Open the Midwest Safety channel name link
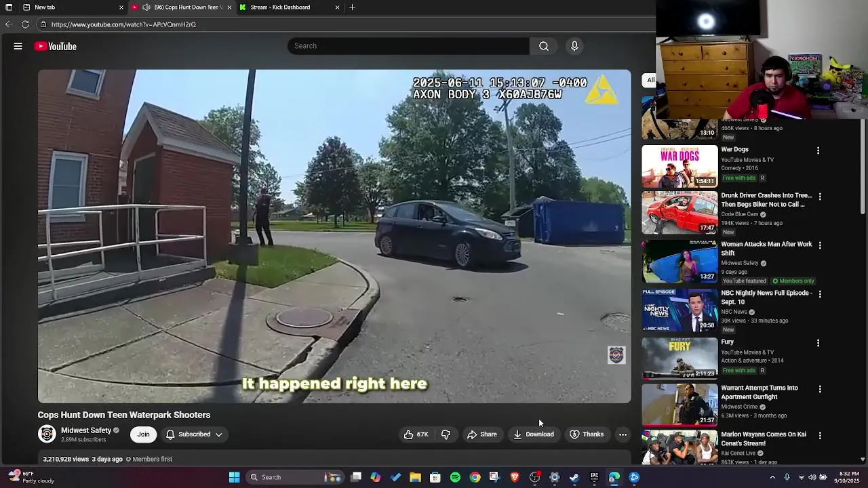 86,430
